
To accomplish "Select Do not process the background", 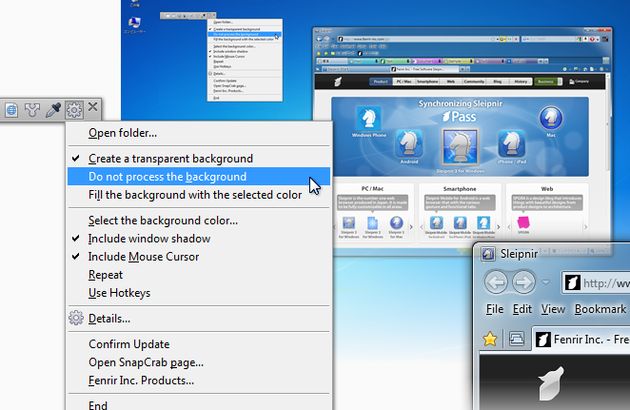I will click(199, 176).
